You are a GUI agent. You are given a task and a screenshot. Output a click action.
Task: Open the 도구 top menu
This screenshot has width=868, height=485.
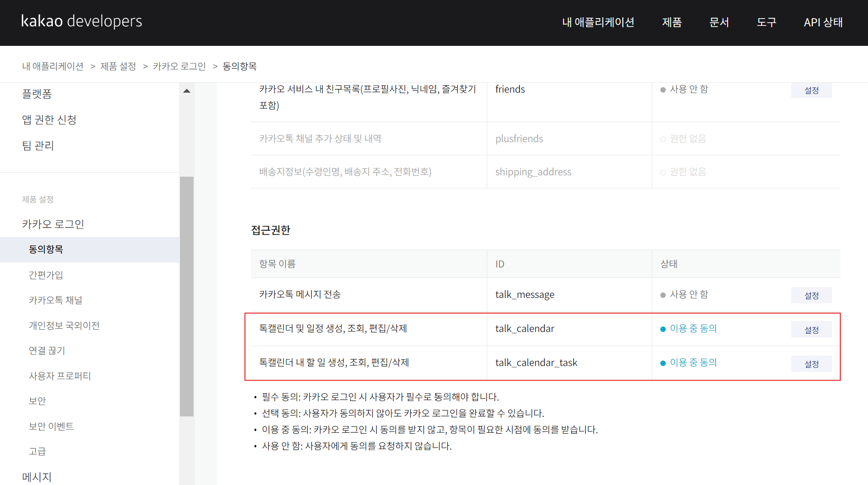766,22
